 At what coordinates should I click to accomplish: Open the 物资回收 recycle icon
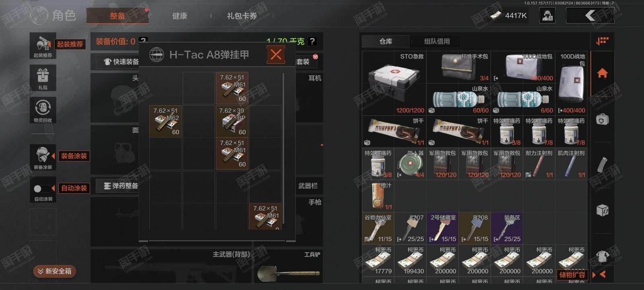click(x=43, y=110)
